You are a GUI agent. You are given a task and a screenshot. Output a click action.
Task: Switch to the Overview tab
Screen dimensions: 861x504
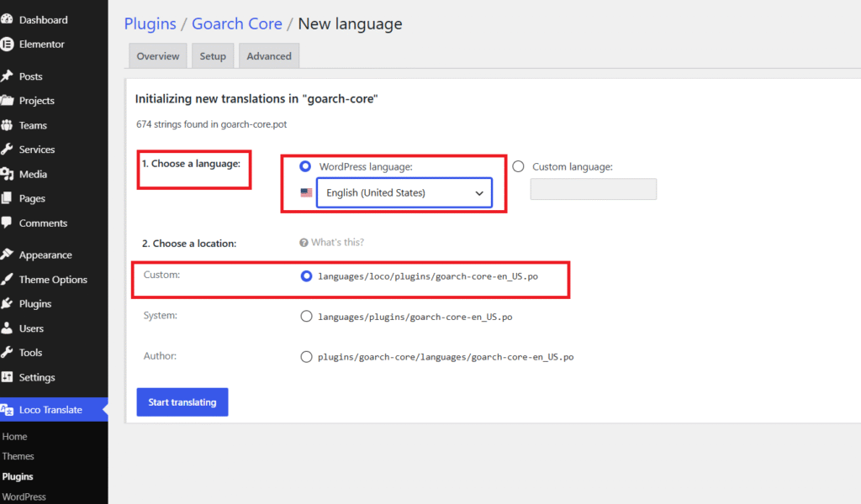pos(158,56)
